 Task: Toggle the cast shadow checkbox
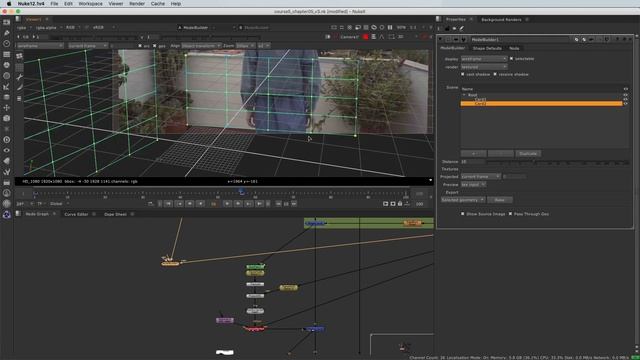click(x=462, y=74)
